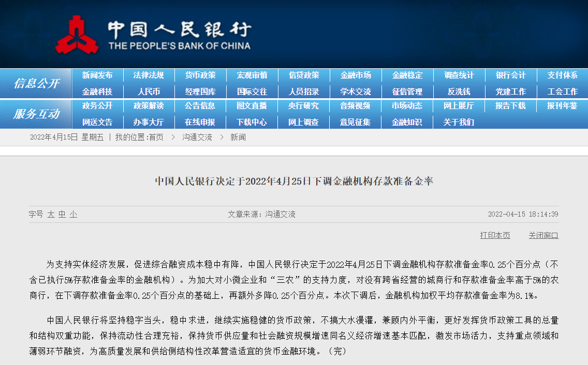The height and width of the screenshot is (365, 588).
Task: Set font size to 小
Action: pyautogui.click(x=73, y=215)
